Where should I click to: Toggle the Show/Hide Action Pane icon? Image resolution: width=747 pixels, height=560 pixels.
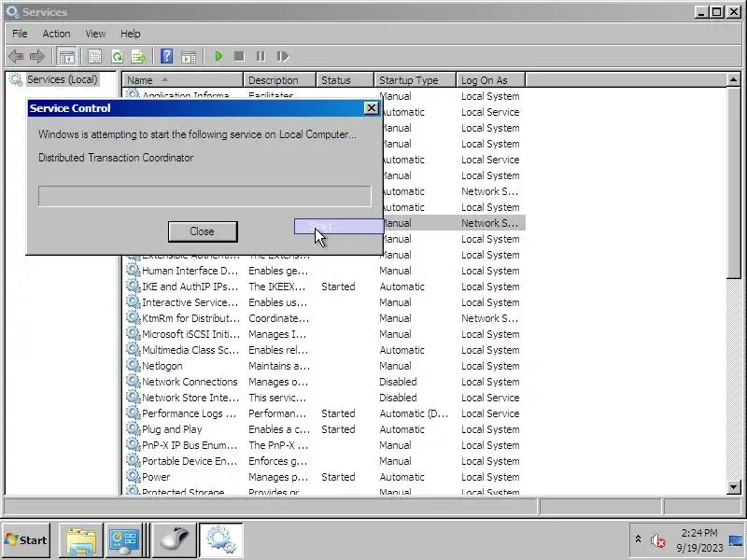pyautogui.click(x=189, y=56)
